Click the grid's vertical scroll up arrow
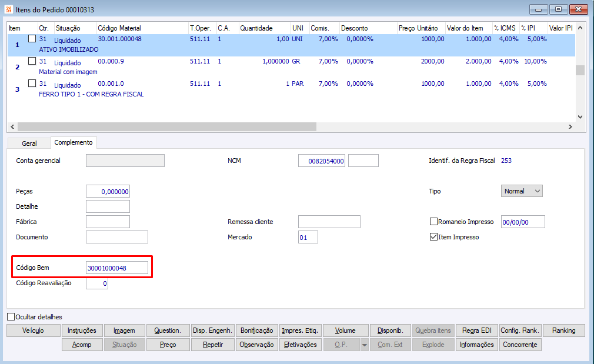The image size is (594, 364). tap(580, 28)
